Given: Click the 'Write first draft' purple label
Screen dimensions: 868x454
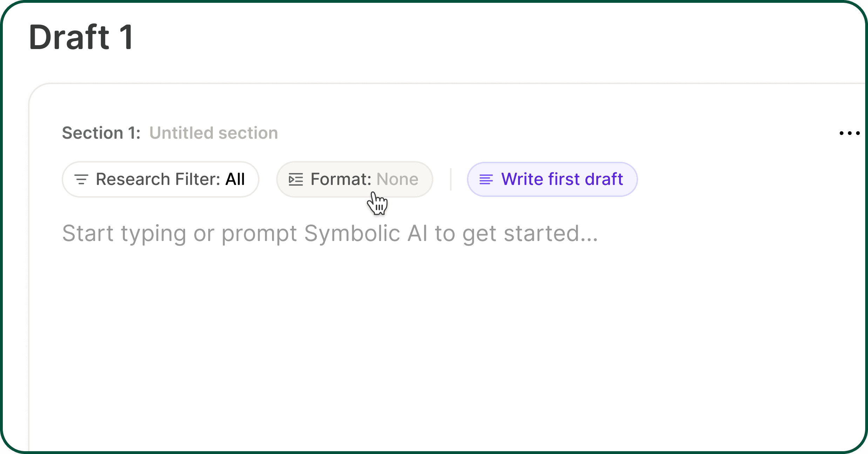Looking at the screenshot, I should coord(562,179).
